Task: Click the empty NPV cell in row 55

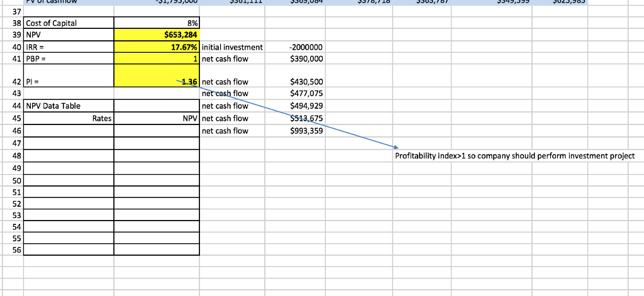Action: (157, 238)
